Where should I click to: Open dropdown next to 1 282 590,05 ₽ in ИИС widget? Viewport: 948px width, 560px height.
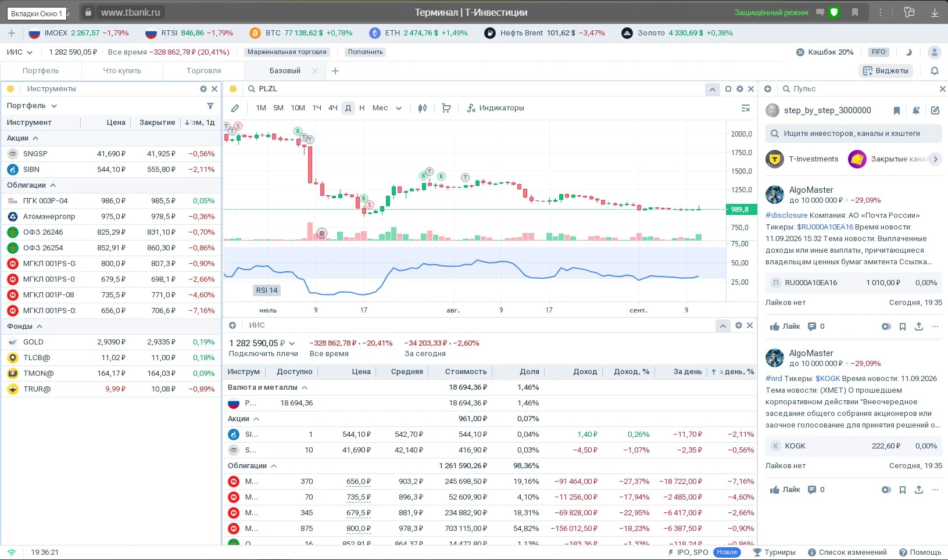pos(292,343)
